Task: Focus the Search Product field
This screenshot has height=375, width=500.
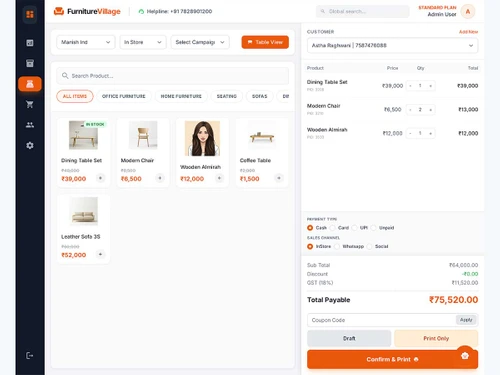Action: [x=173, y=76]
